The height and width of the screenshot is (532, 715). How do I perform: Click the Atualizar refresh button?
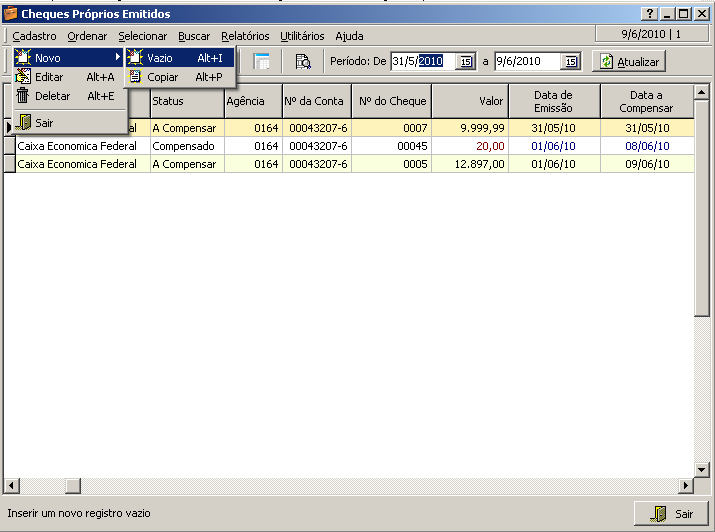(x=629, y=62)
